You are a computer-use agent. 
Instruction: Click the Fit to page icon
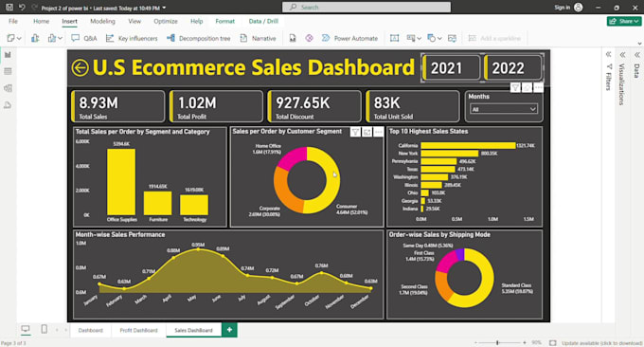pos(553,342)
